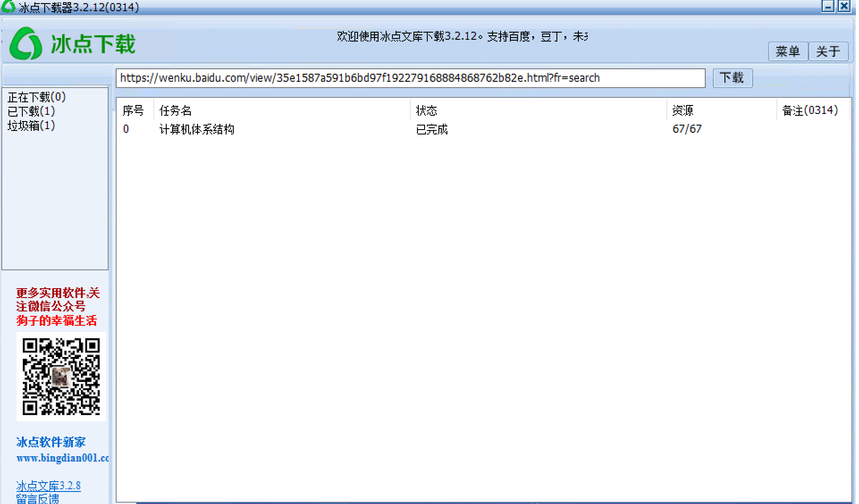Click the 0 index cell
This screenshot has height=504, width=859.
click(x=126, y=129)
